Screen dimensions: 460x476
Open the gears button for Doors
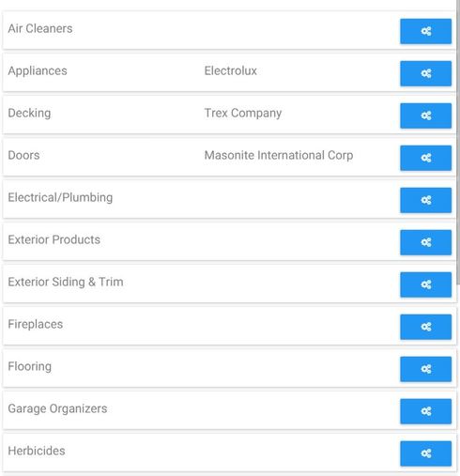point(425,158)
